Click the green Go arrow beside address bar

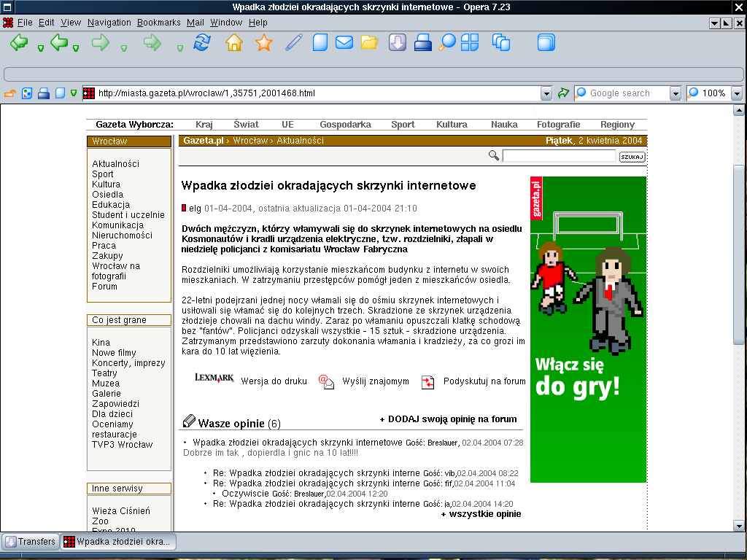563,93
